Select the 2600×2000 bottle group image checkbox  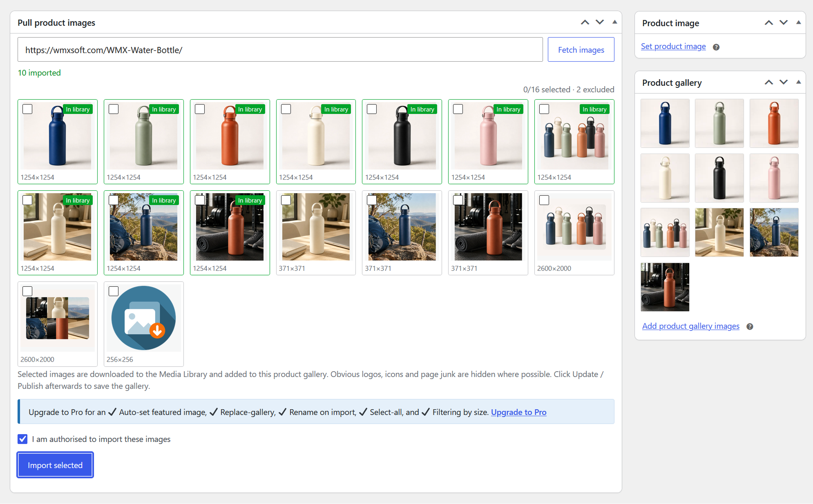click(x=544, y=200)
